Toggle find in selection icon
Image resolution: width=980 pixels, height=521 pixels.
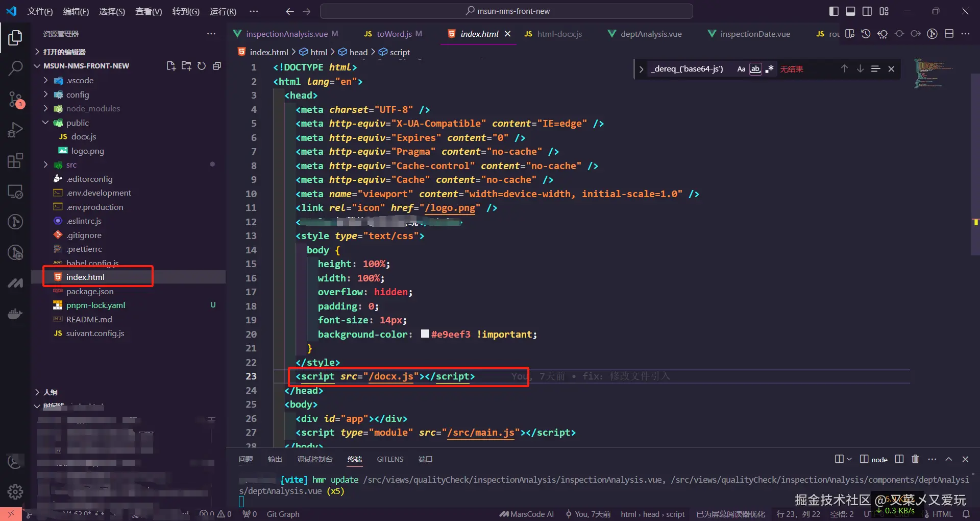click(875, 69)
